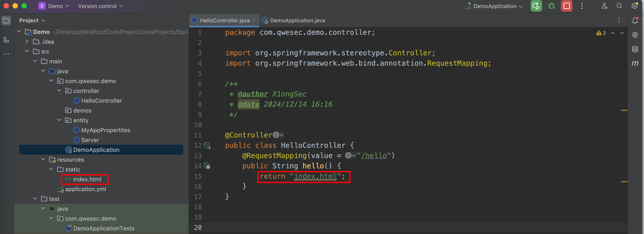This screenshot has width=644, height=234.
Task: Open the More Actions menu next to the stop button
Action: (582, 6)
